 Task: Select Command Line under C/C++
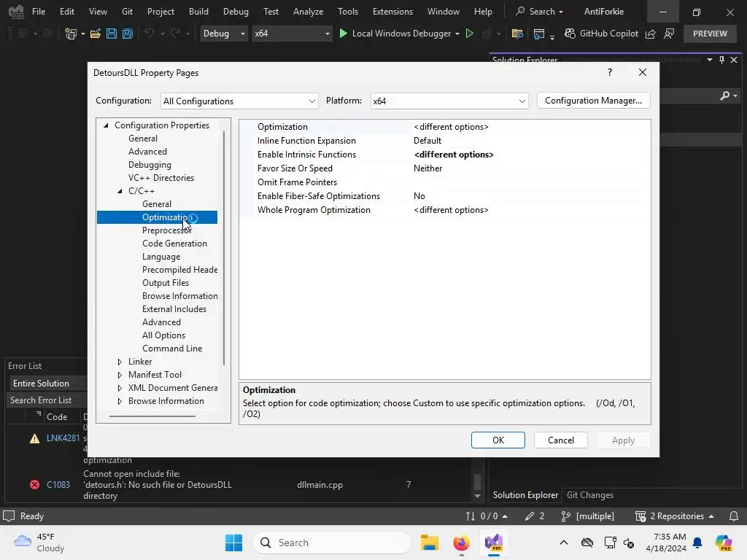coord(172,348)
